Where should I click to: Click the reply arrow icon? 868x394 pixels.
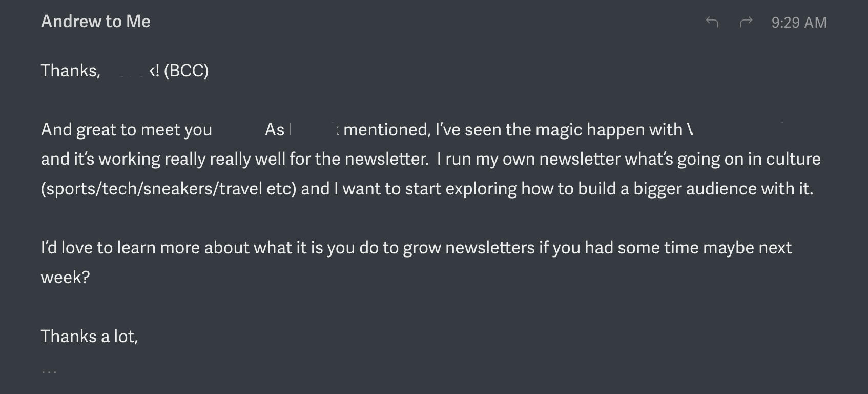(x=712, y=22)
